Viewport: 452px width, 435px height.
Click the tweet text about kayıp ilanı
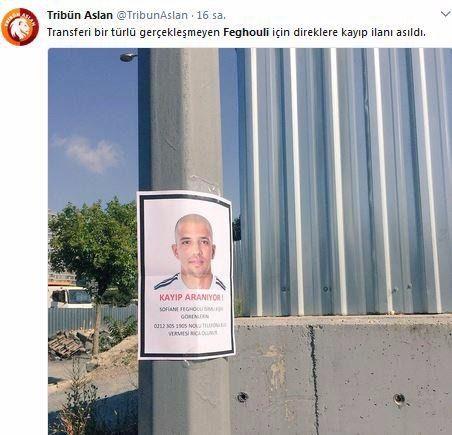tap(236, 33)
